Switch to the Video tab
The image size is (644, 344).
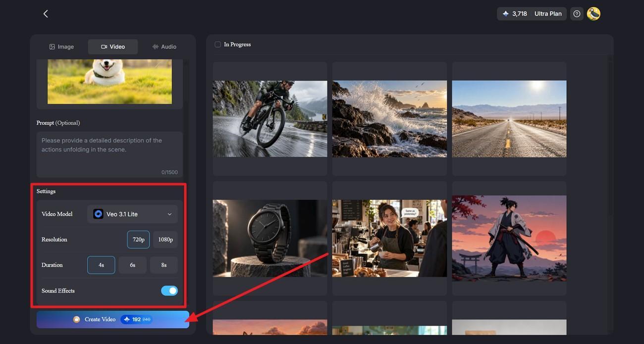pos(113,47)
